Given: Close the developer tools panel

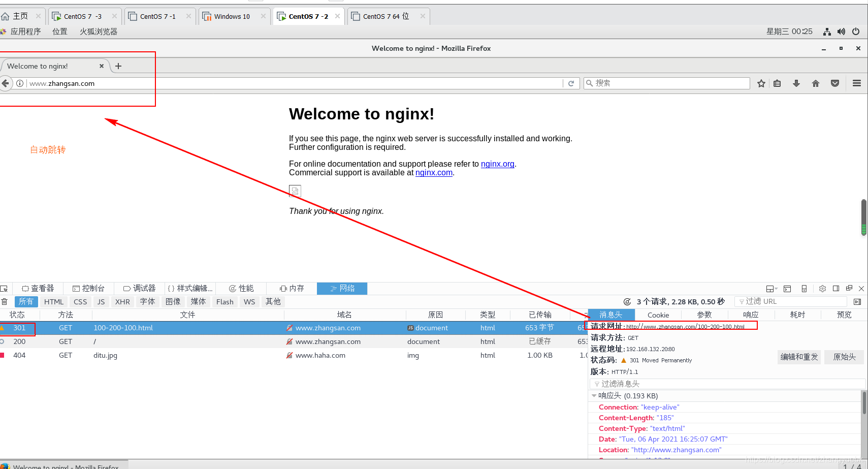Looking at the screenshot, I should [861, 289].
